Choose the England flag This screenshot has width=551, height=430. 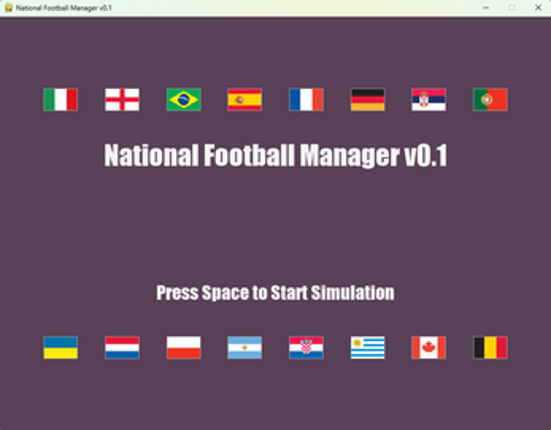pyautogui.click(x=122, y=99)
